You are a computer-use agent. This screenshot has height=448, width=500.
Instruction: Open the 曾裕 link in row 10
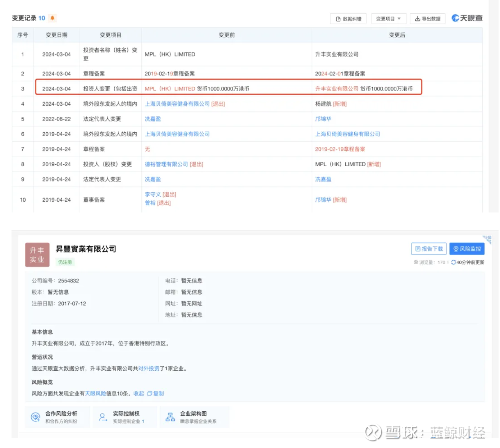pyautogui.click(x=150, y=203)
